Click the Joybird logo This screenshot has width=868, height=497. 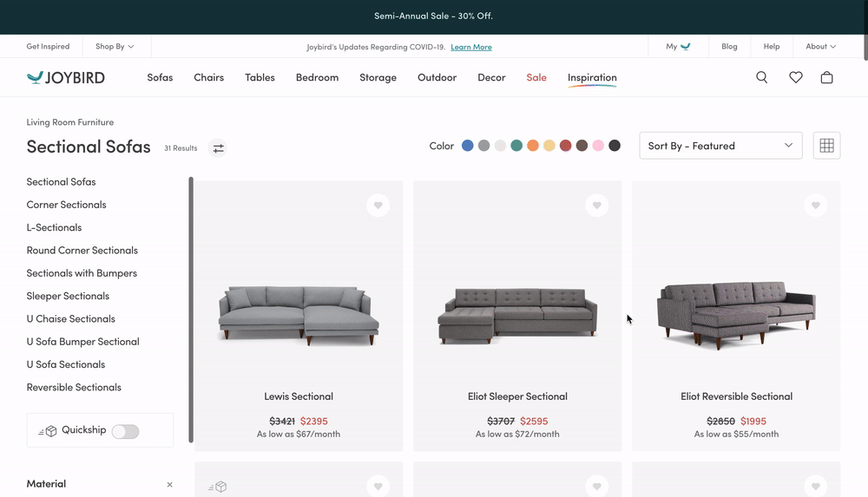coord(66,77)
